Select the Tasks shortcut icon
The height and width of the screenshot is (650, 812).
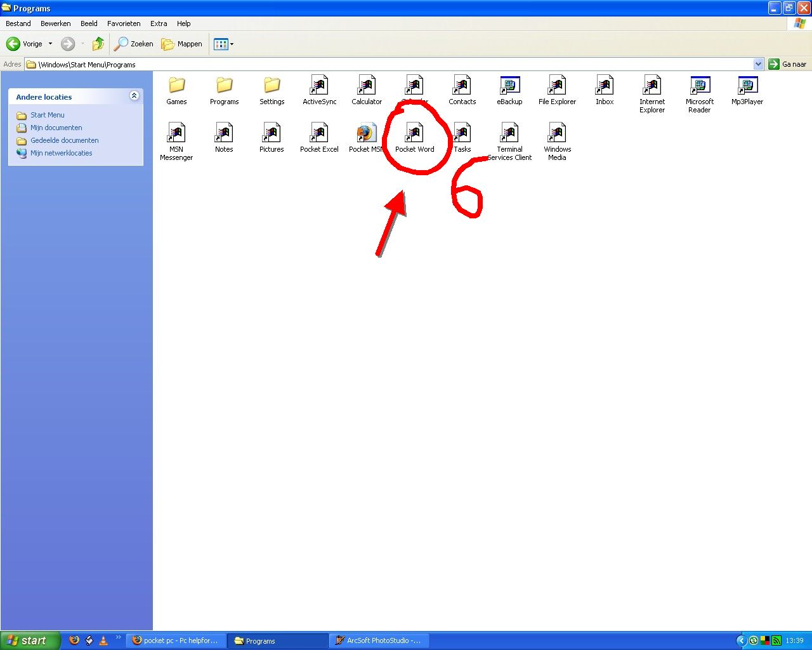[462, 133]
